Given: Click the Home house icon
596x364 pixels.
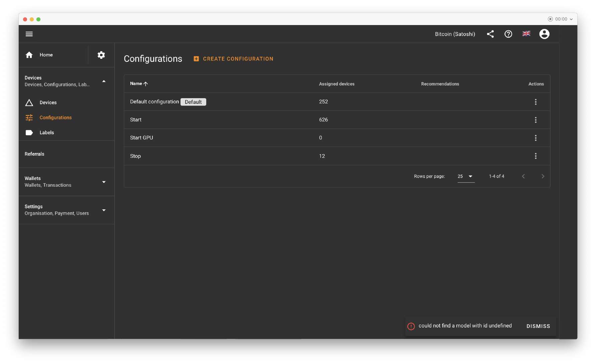Looking at the screenshot, I should (x=29, y=55).
